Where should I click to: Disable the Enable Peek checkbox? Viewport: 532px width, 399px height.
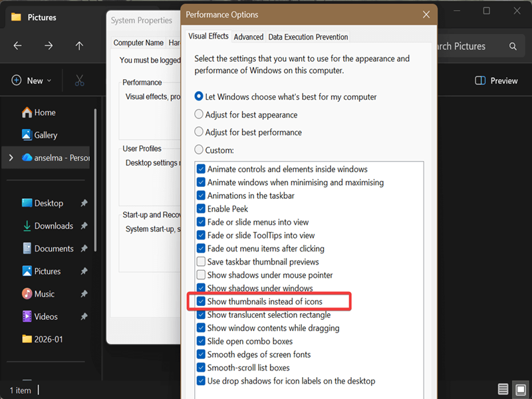(201, 209)
